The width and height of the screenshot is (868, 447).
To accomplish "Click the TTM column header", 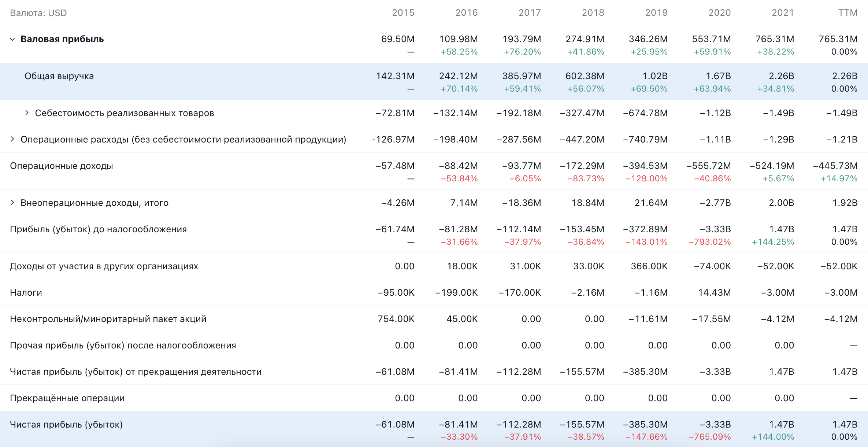I will click(x=848, y=13).
